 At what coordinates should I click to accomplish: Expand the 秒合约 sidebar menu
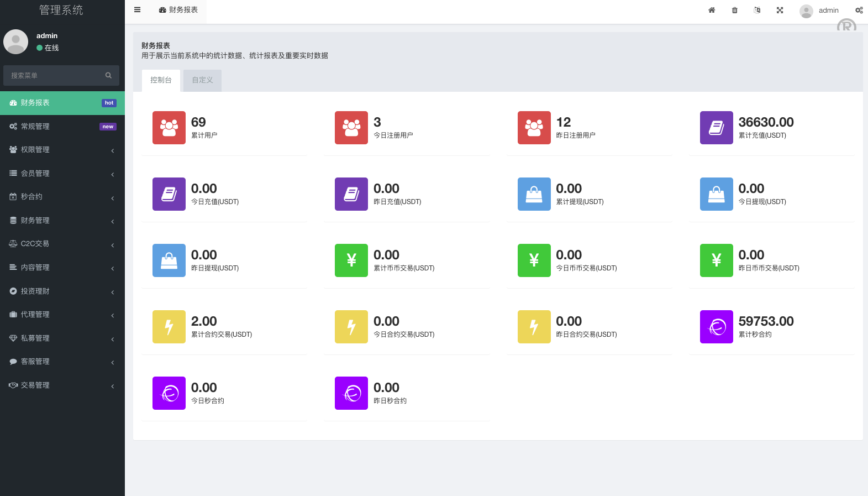(x=62, y=197)
